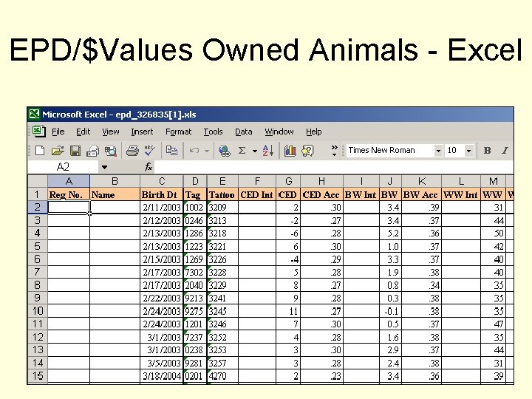Click the Excel workbook icon beside File menu
Image resolution: width=532 pixels, height=399 pixels.
click(x=38, y=132)
